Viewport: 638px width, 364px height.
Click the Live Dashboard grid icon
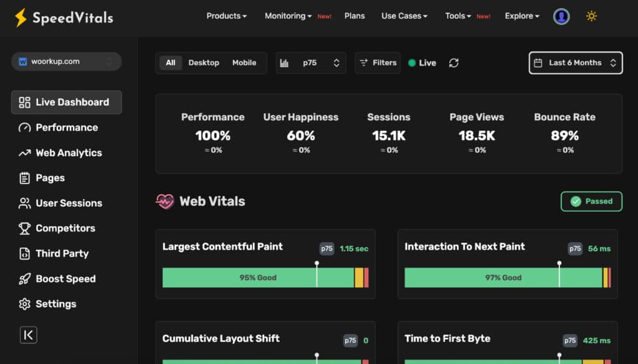[24, 103]
